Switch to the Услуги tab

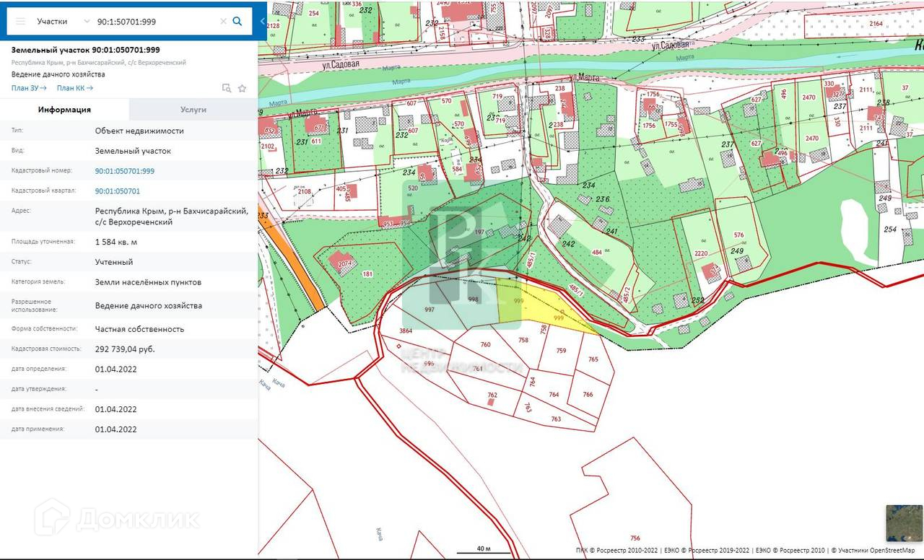coord(193,110)
